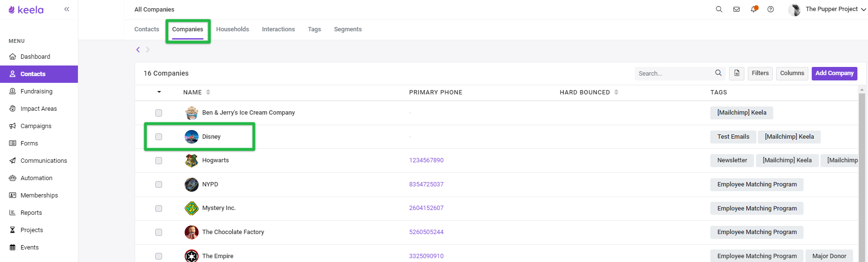The height and width of the screenshot is (262, 868).
Task: Switch to the Households tab
Action: click(x=232, y=29)
